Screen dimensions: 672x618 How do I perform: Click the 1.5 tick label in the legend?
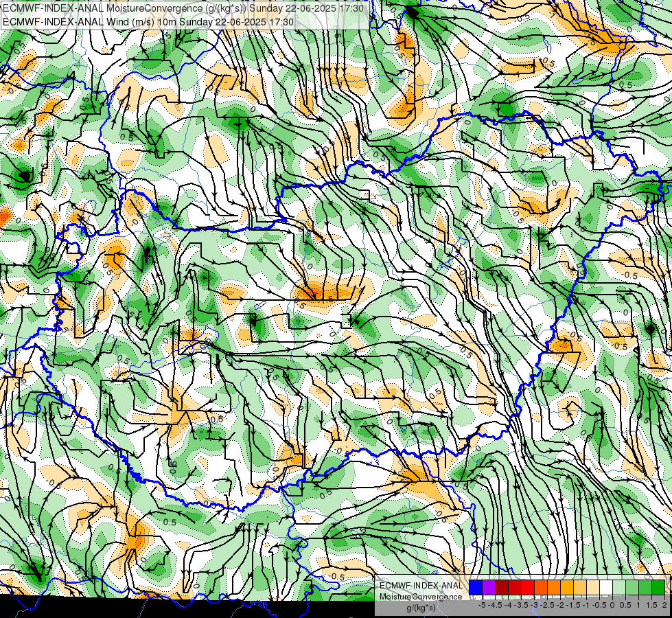tap(651, 605)
